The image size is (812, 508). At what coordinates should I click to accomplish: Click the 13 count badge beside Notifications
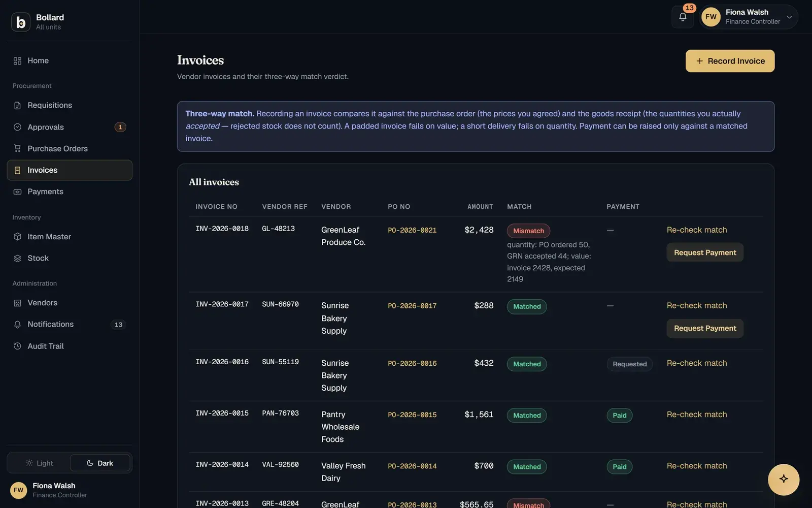tap(118, 325)
